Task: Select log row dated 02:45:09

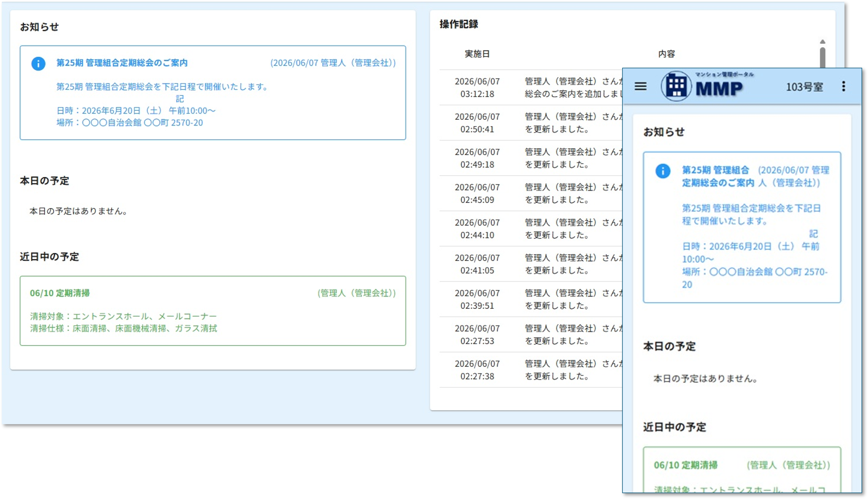Action: click(531, 193)
